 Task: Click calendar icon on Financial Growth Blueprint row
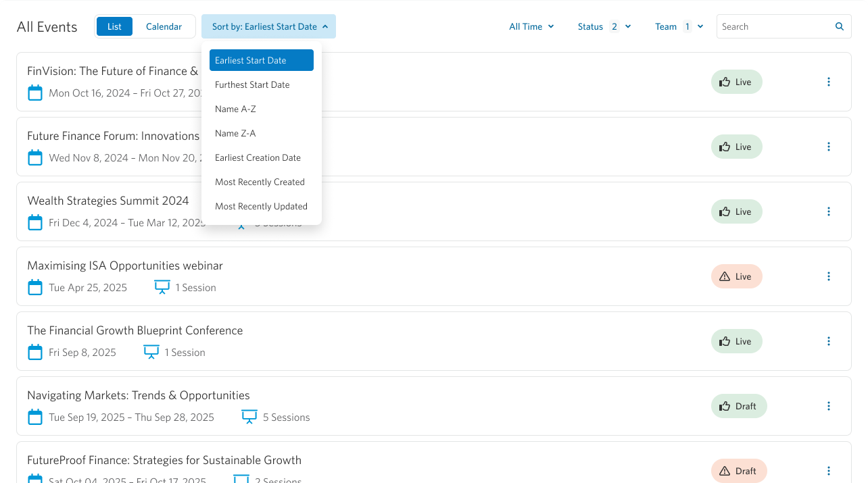pyautogui.click(x=35, y=353)
